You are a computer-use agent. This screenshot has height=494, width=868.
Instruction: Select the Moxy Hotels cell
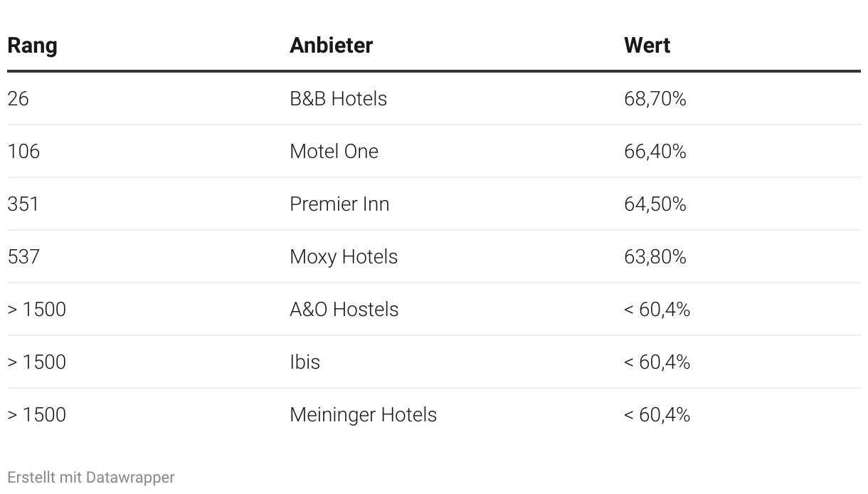pyautogui.click(x=344, y=256)
